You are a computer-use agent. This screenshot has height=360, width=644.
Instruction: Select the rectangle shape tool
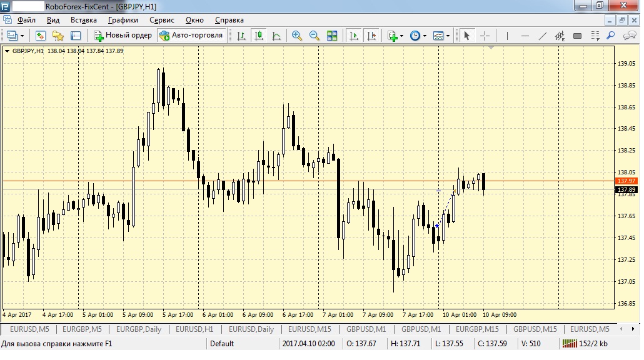[x=578, y=36]
